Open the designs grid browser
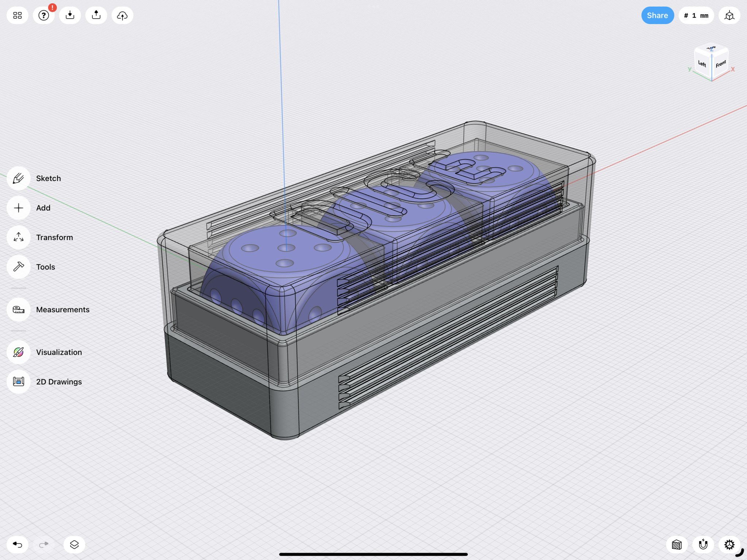Image resolution: width=747 pixels, height=560 pixels. [18, 15]
